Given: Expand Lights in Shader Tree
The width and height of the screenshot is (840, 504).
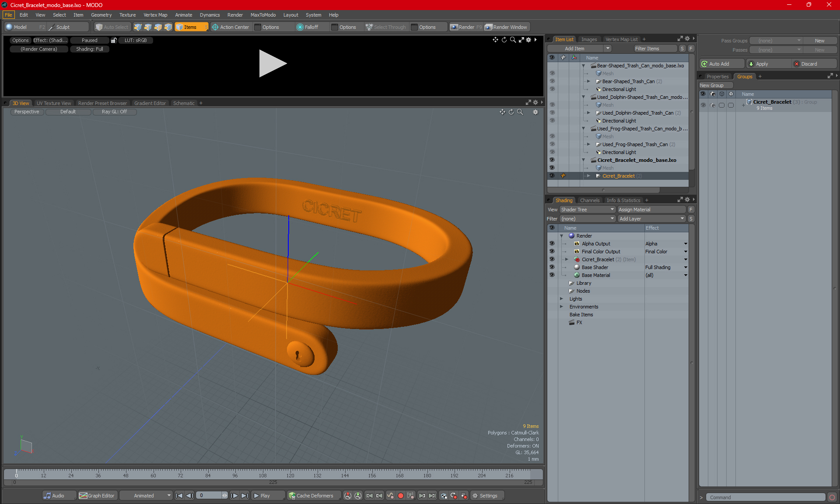Looking at the screenshot, I should 562,299.
